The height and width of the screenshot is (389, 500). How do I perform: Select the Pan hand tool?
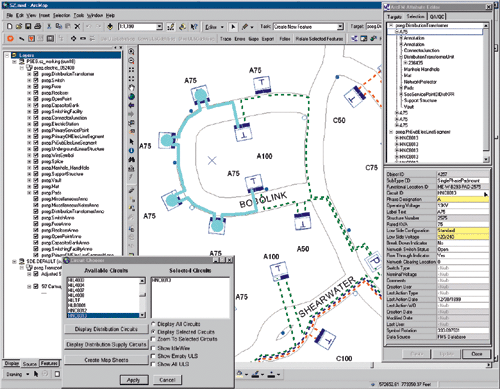131,88
